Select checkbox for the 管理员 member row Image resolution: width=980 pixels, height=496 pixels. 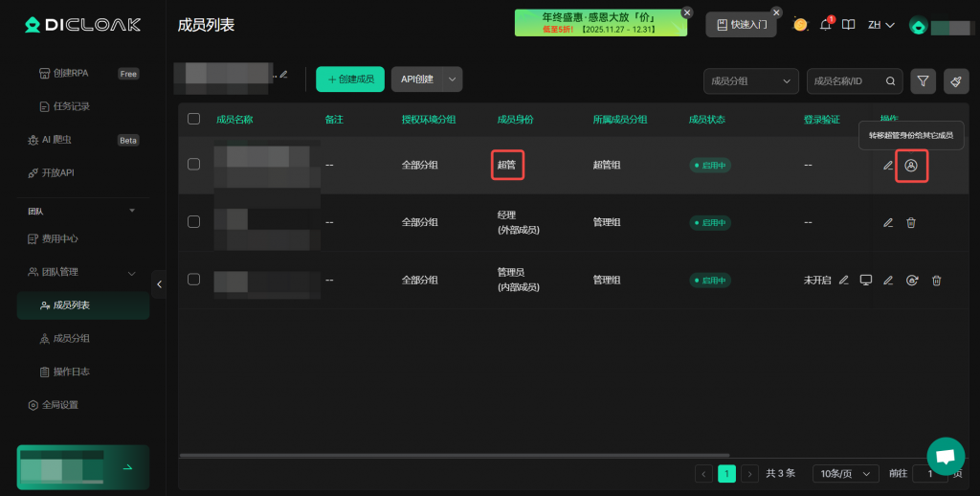point(194,280)
